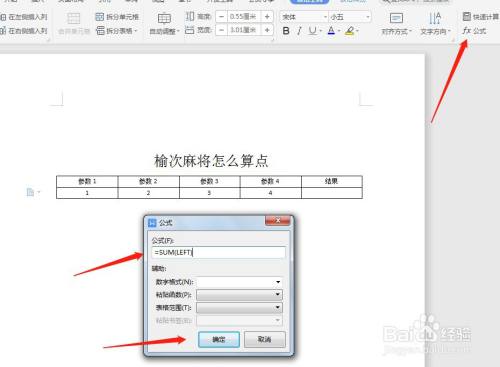Decrease column width with minus button
Viewport: 500px width, 367px height.
click(221, 30)
